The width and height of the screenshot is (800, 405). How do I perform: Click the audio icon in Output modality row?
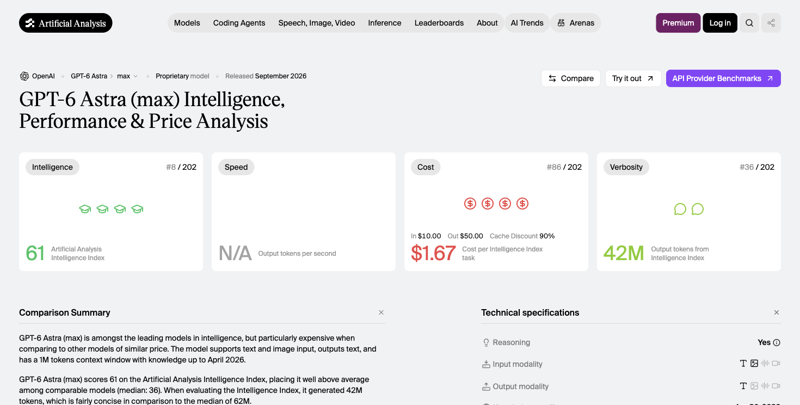click(765, 386)
